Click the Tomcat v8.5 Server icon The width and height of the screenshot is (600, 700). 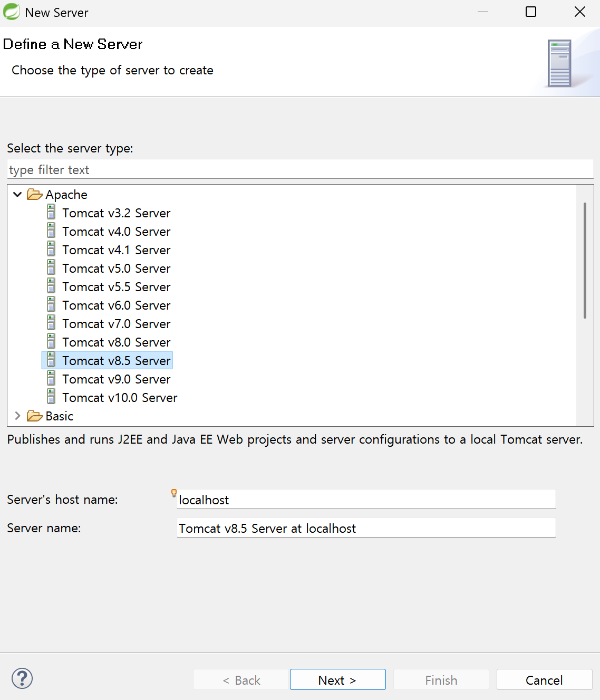click(x=51, y=360)
